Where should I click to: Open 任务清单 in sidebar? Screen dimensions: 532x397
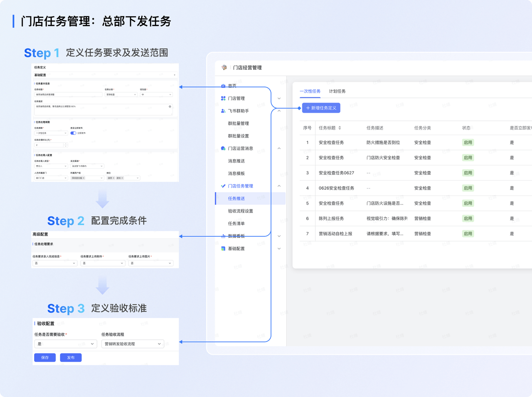point(236,223)
